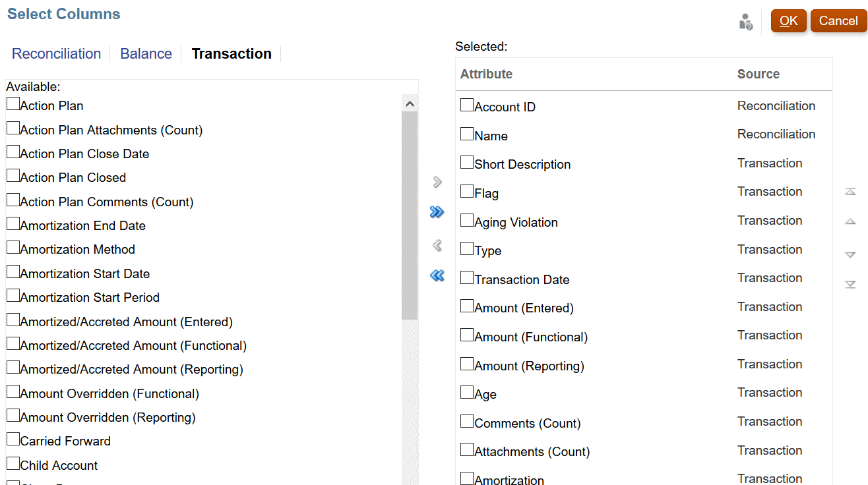
Task: Switch to the Reconciliation tab
Action: (x=56, y=53)
